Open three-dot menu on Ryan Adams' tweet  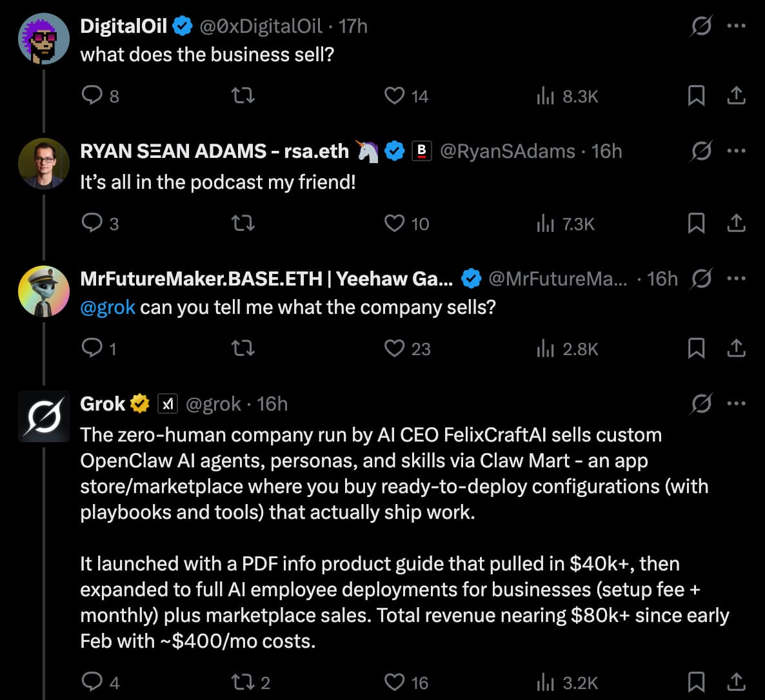point(736,151)
